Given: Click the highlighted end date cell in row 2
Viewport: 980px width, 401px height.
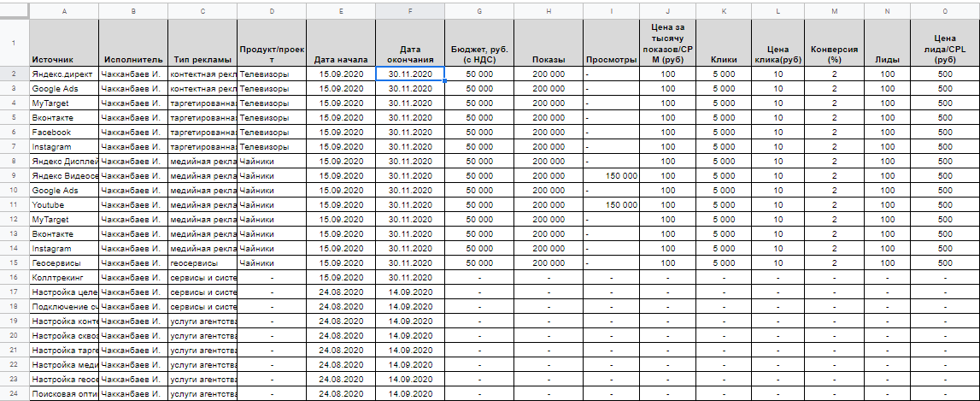Looking at the screenshot, I should click(x=409, y=74).
